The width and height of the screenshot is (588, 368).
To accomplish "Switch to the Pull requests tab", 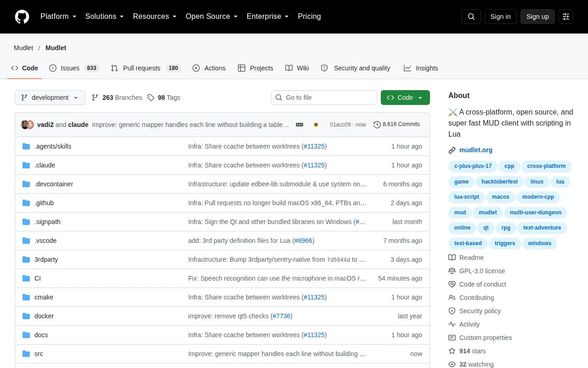I will point(146,68).
